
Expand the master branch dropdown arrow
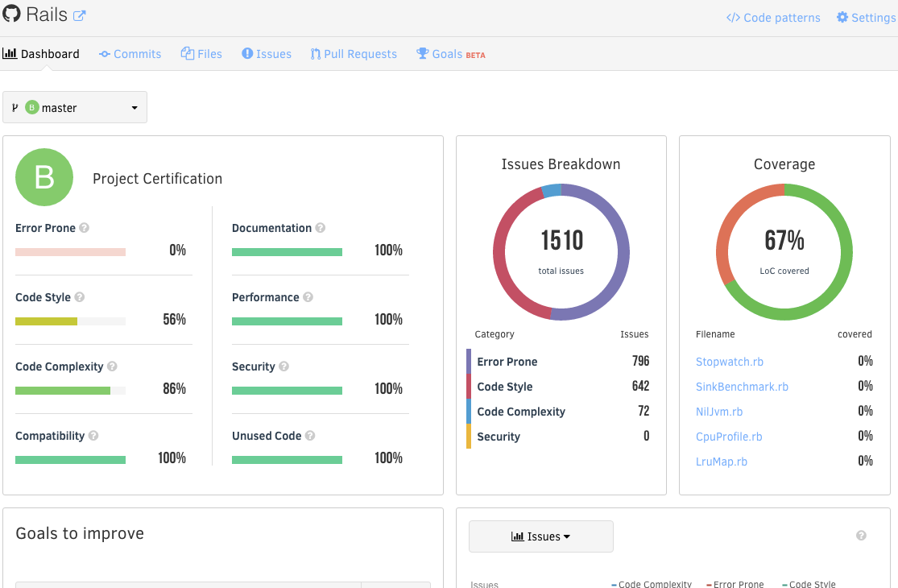click(x=134, y=108)
